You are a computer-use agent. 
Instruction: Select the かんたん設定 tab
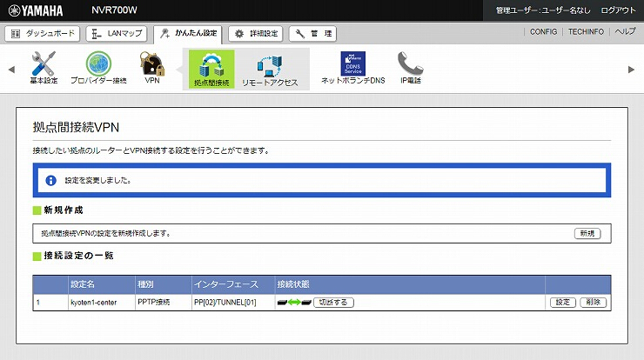click(x=188, y=34)
